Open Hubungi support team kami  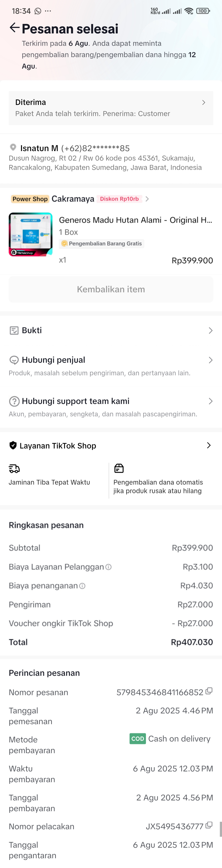pos(75,401)
